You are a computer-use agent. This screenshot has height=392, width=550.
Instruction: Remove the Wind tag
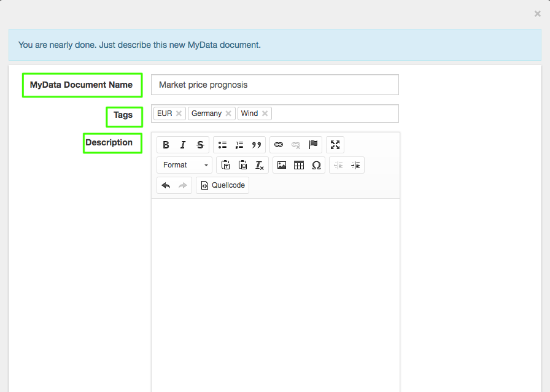265,113
